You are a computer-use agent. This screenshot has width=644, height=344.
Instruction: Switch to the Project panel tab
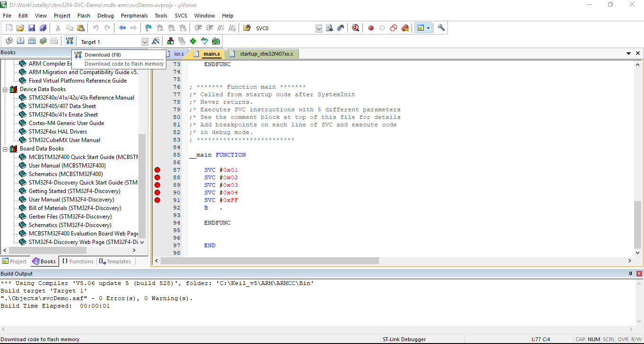(15, 261)
